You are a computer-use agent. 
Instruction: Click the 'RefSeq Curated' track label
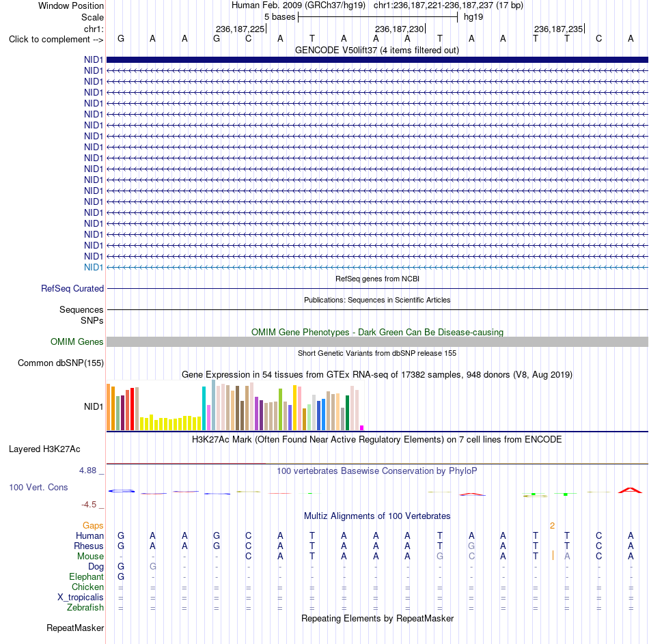point(72,288)
